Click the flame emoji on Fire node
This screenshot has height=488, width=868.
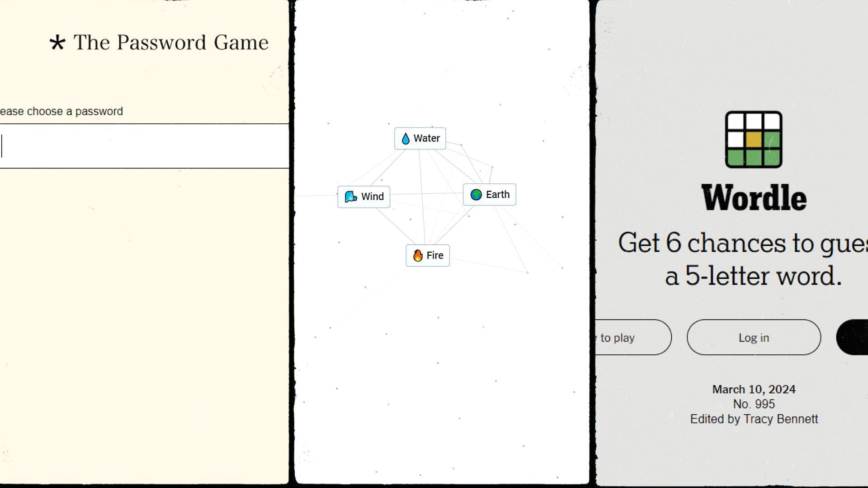click(417, 255)
